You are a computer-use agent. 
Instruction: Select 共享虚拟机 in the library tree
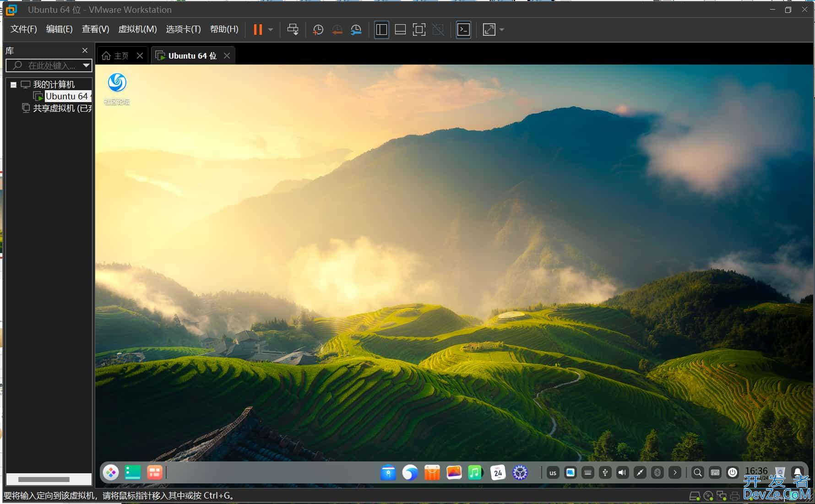62,108
